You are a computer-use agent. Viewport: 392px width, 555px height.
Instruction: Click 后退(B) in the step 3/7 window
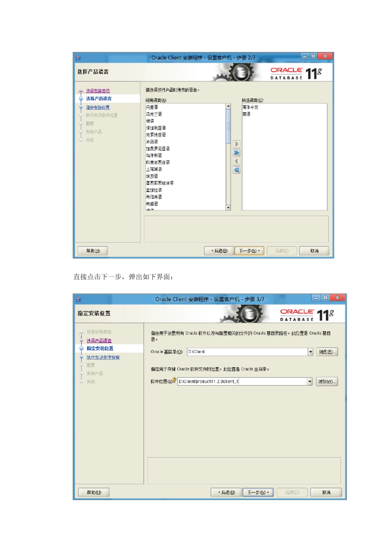[226, 492]
